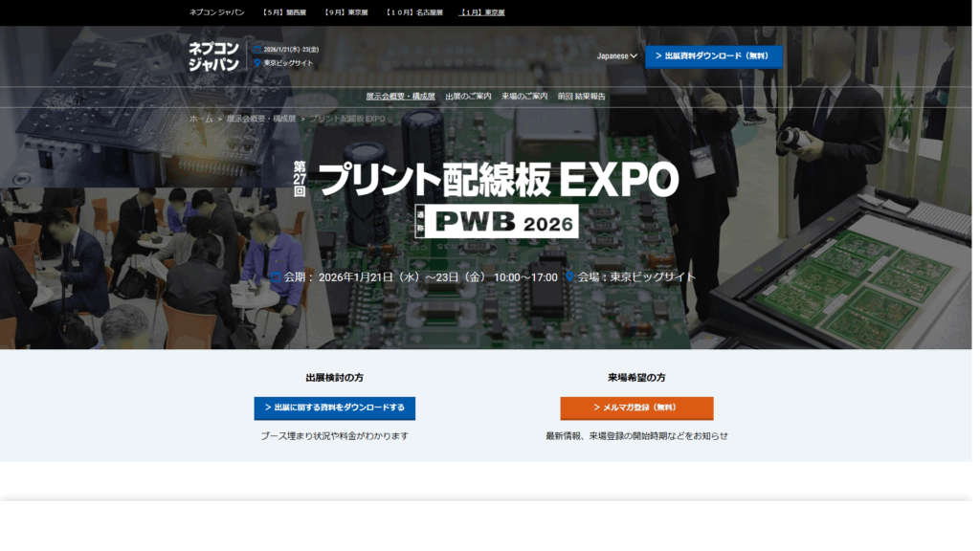Click the 出展資料ダウンロード（無料） button

(714, 56)
